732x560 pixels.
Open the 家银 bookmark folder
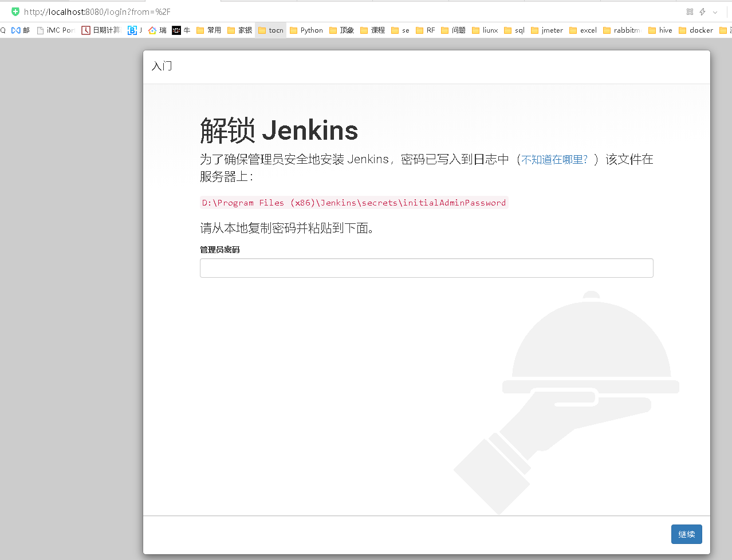pos(239,30)
